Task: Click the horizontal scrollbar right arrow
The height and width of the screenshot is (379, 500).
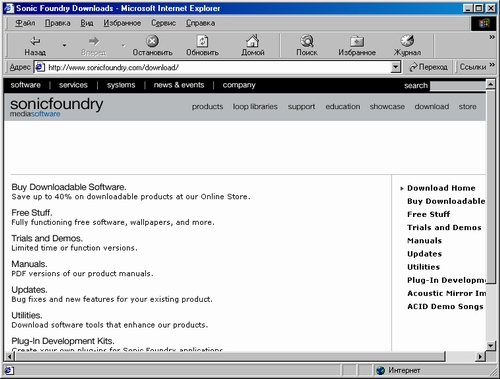Action: point(480,356)
